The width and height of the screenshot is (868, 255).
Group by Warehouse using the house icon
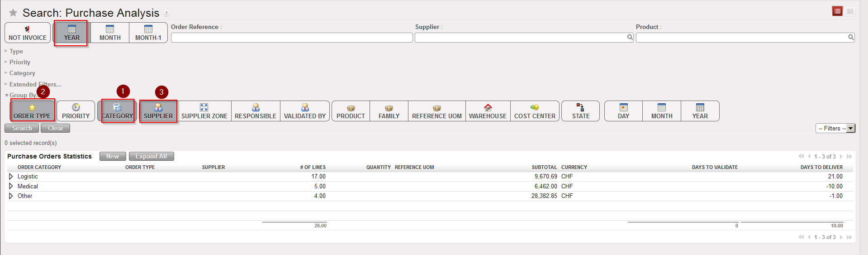pyautogui.click(x=488, y=111)
